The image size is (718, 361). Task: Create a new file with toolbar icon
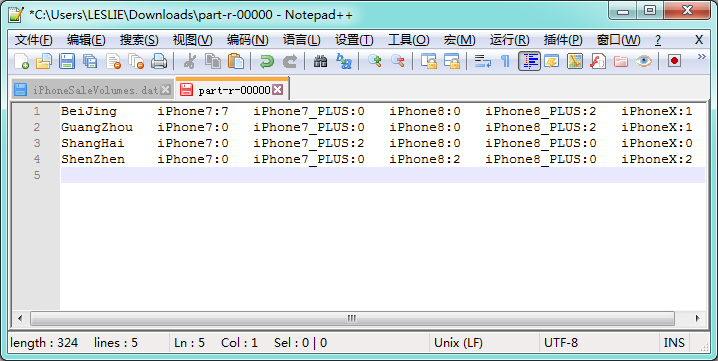[21, 61]
